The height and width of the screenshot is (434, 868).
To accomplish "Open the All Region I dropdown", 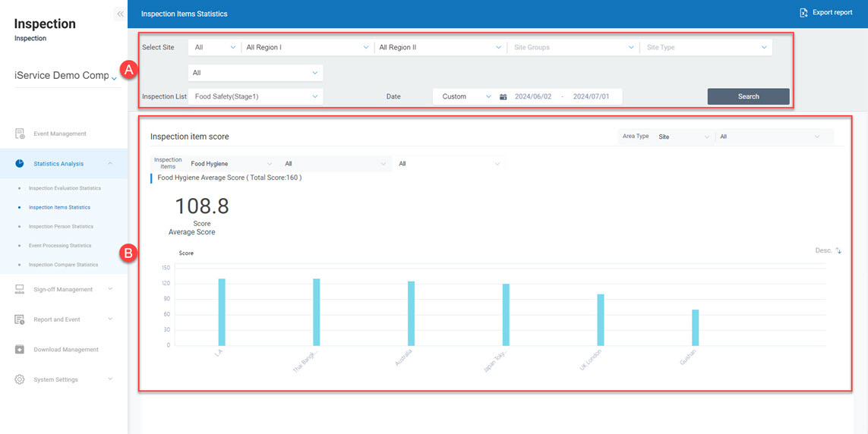I will [307, 47].
